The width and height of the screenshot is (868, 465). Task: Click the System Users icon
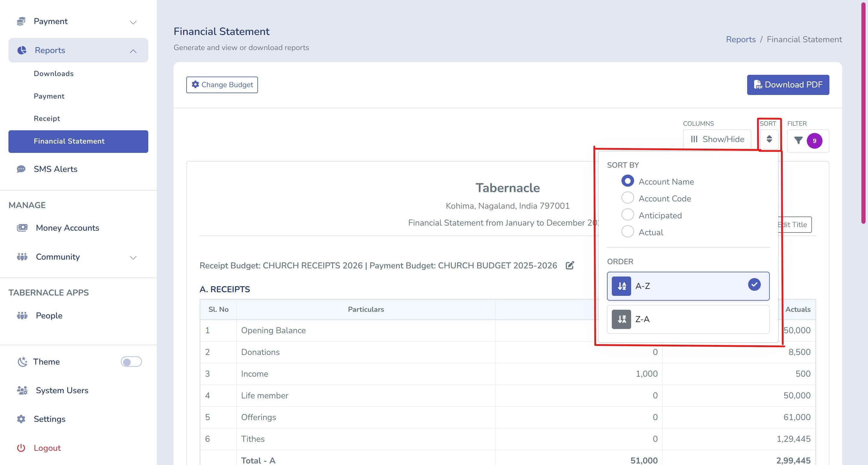(x=22, y=391)
